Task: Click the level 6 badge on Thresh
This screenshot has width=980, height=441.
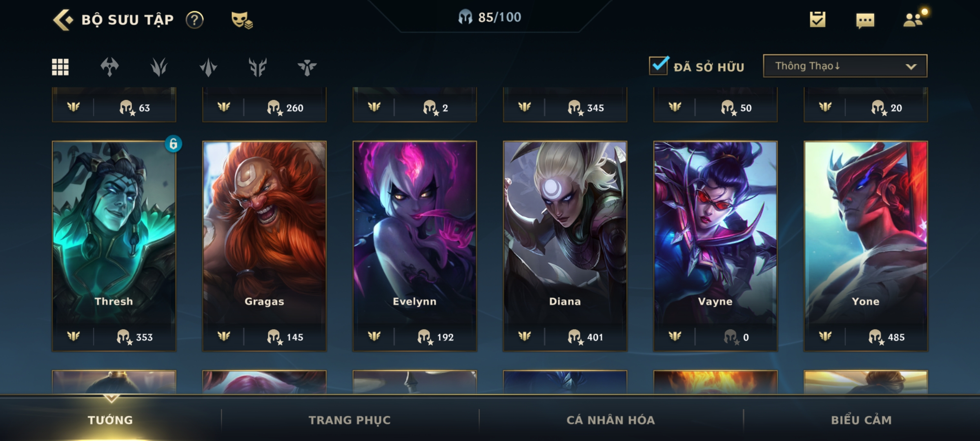Action: [x=173, y=144]
